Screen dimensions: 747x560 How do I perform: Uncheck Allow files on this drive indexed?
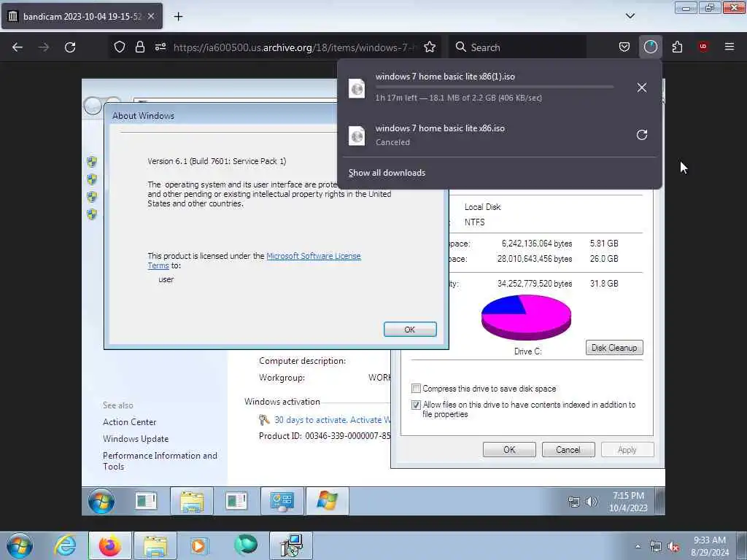[416, 405]
